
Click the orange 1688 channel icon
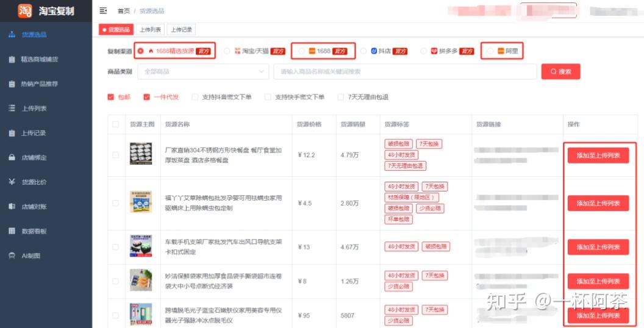[x=312, y=51]
